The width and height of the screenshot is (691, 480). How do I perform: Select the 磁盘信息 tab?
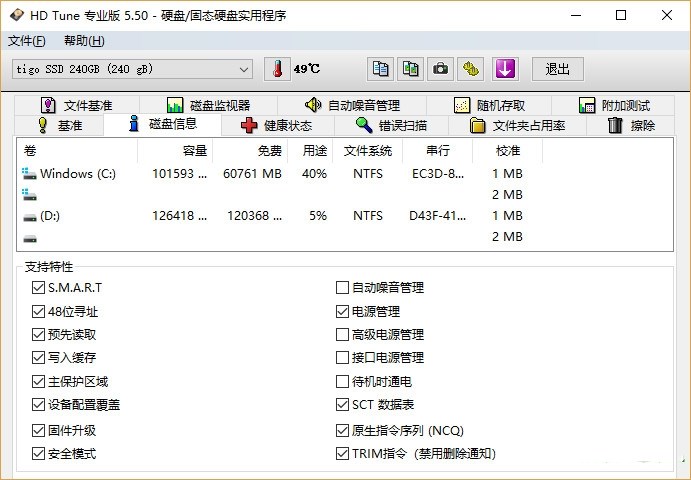(162, 124)
